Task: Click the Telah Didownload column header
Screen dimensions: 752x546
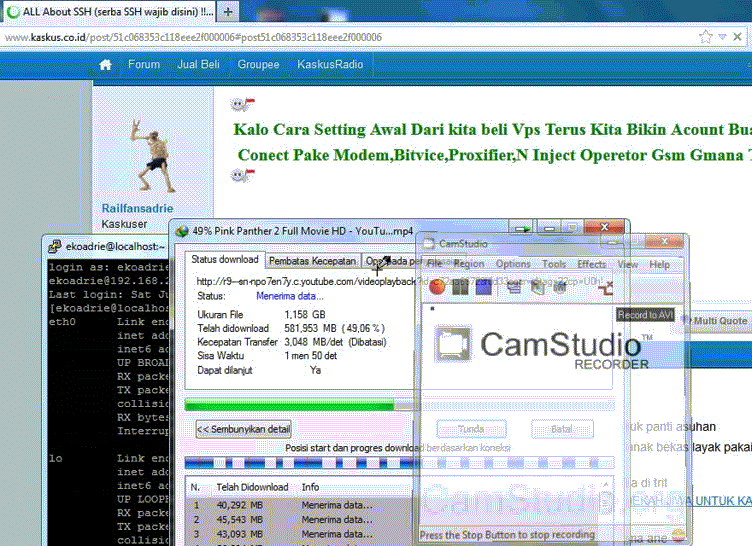Action: [252, 487]
